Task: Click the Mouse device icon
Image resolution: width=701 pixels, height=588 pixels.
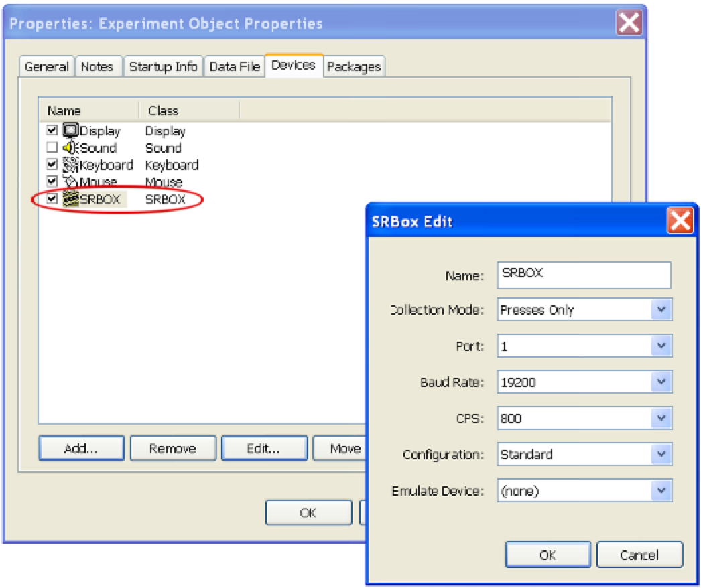Action: tap(70, 181)
